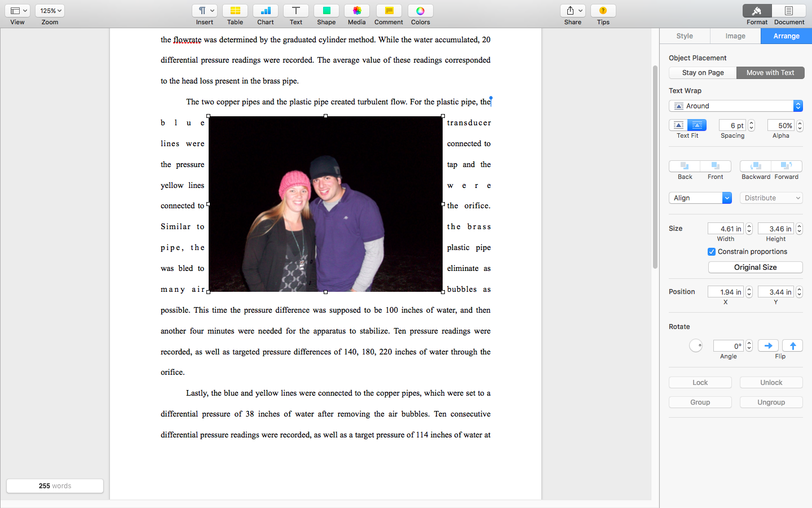This screenshot has height=508, width=812.
Task: Bring object to Front
Action: click(716, 166)
